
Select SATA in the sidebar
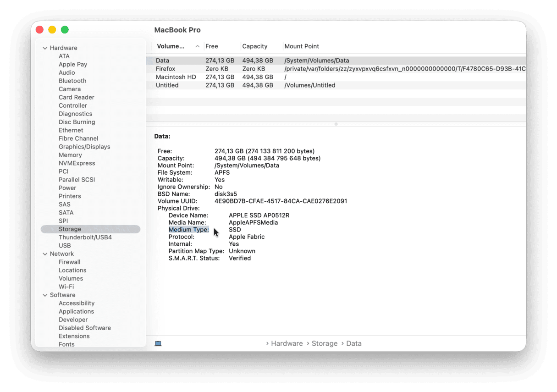click(x=66, y=213)
